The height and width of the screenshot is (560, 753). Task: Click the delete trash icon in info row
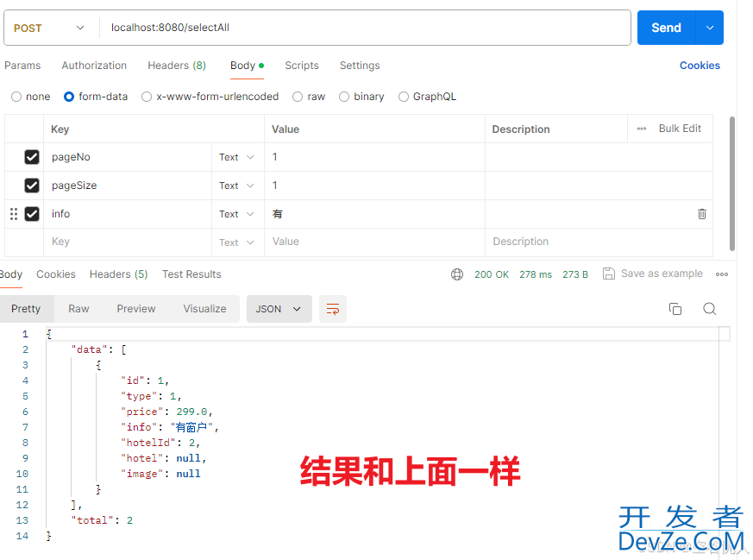(701, 214)
